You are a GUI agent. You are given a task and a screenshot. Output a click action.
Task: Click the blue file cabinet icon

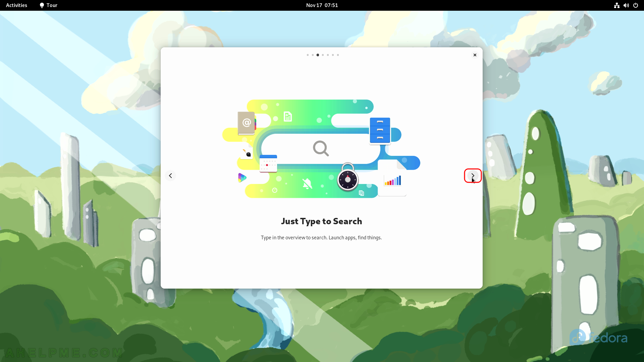(380, 130)
